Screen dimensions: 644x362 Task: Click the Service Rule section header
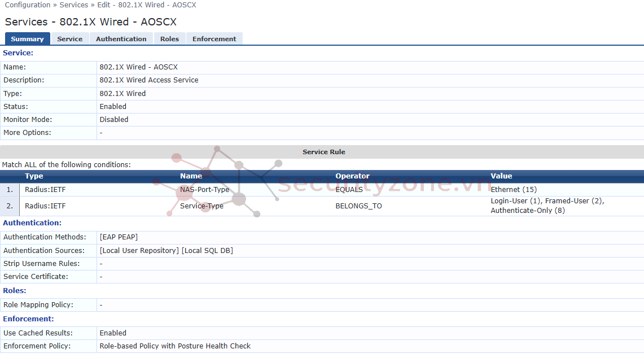click(x=323, y=151)
